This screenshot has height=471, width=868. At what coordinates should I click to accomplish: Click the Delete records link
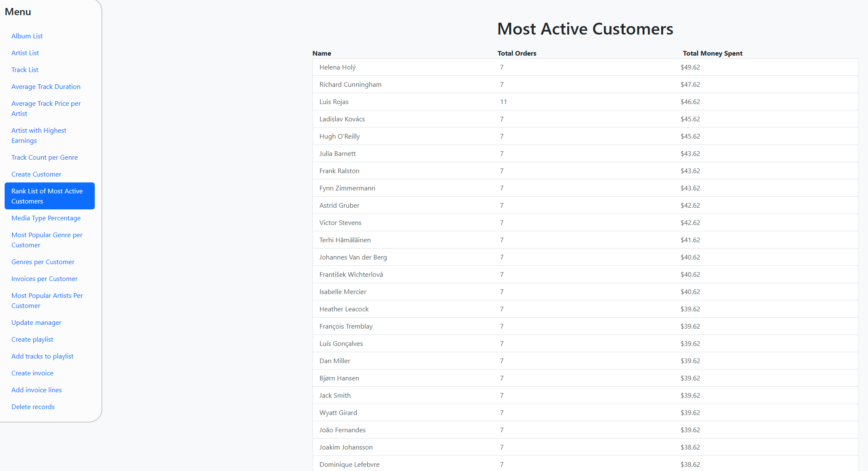[x=33, y=407]
